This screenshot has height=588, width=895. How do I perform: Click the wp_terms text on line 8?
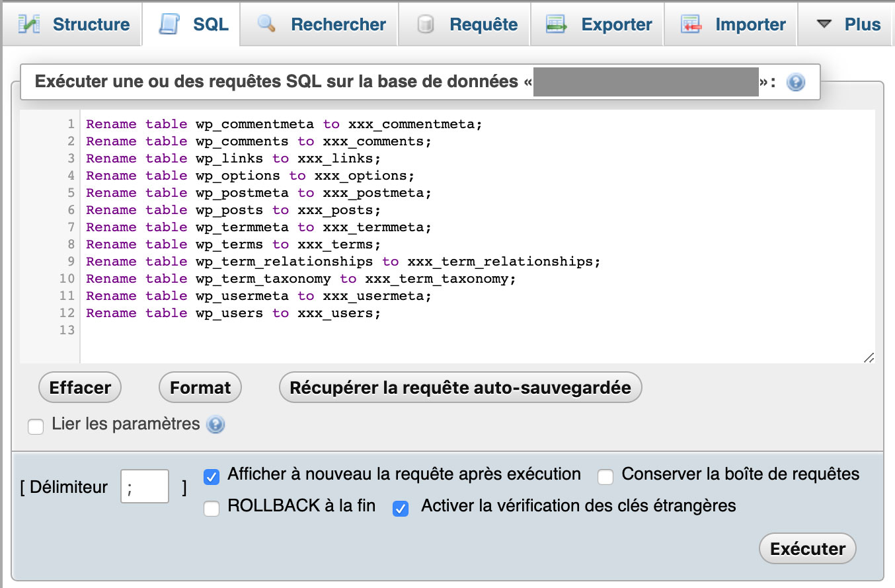pyautogui.click(x=229, y=244)
